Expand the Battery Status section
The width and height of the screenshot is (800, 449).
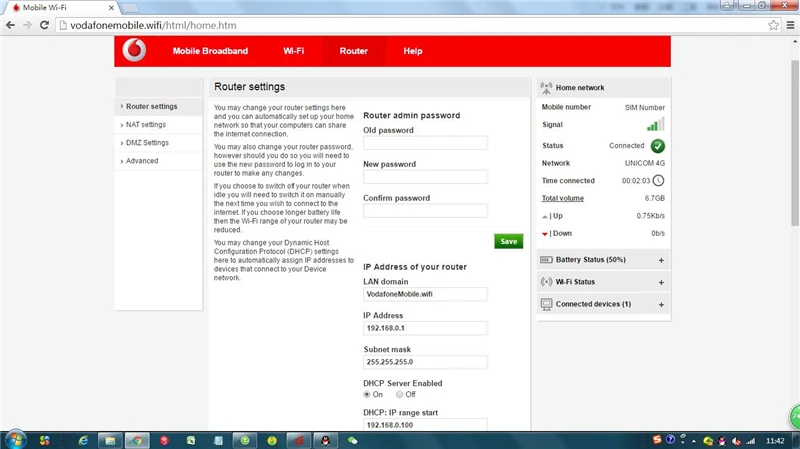coord(661,260)
